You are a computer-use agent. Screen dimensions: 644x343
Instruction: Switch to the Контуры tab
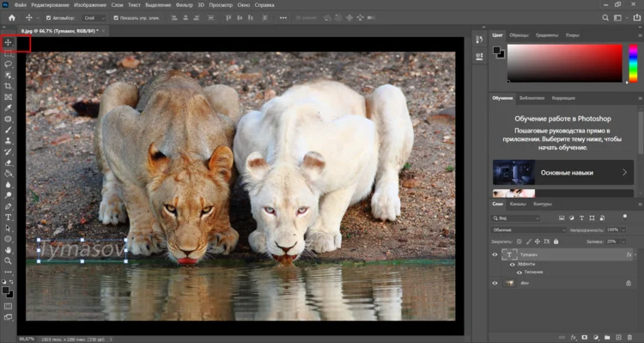click(x=543, y=204)
